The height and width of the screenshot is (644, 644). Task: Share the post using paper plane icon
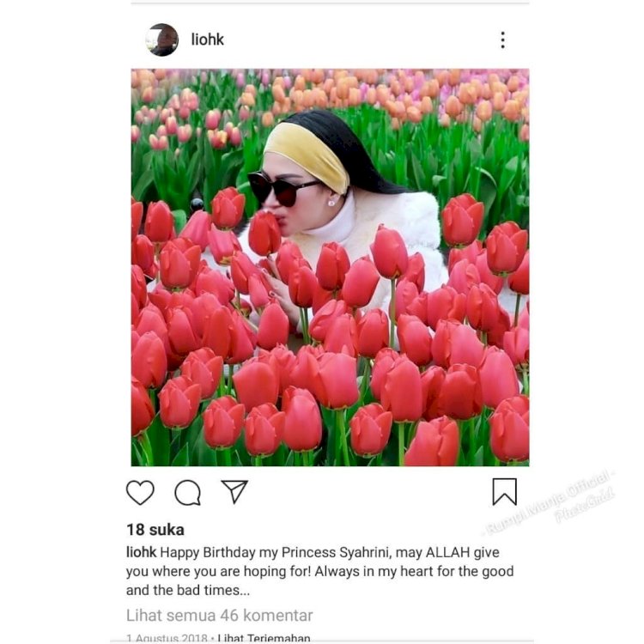[x=234, y=491]
